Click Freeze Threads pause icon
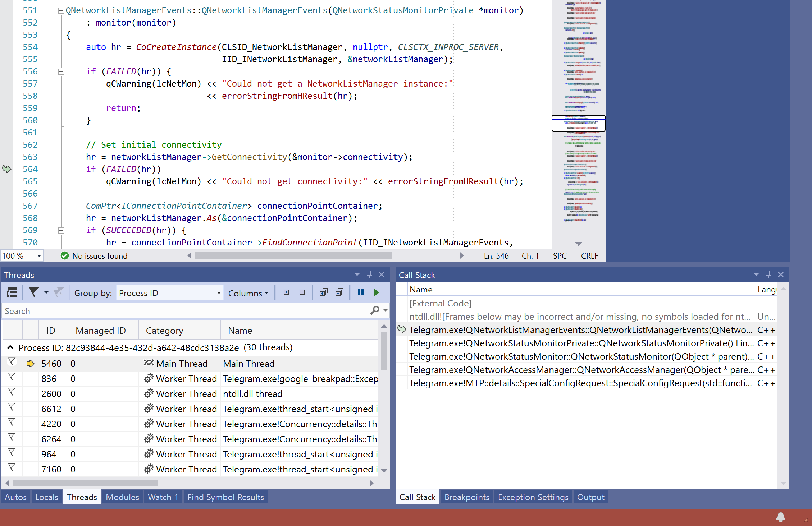 click(361, 292)
